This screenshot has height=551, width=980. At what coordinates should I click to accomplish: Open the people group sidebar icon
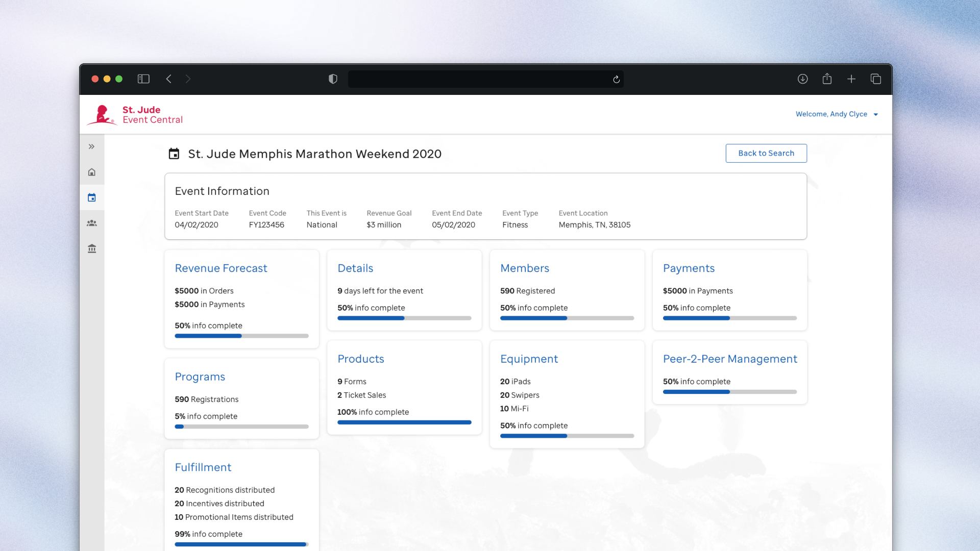click(x=92, y=223)
